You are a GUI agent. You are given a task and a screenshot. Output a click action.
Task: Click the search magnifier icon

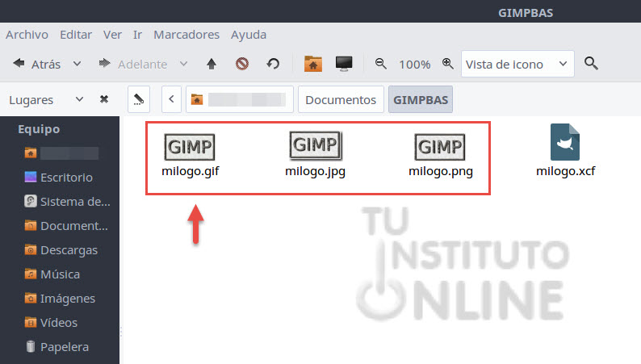click(591, 64)
